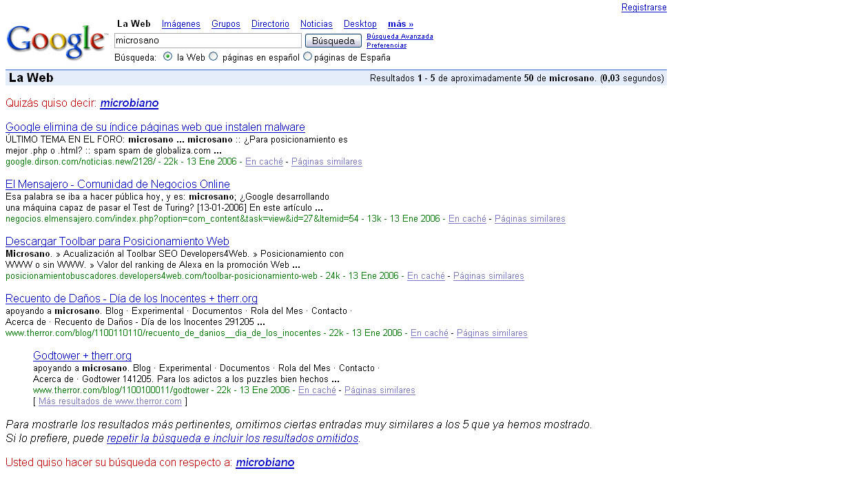Open Búsqueda Avanzada link
The height and width of the screenshot is (504, 866).
[400, 36]
